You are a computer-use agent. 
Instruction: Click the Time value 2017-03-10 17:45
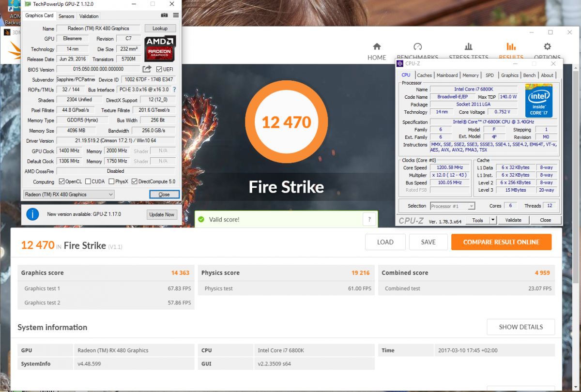(468, 350)
